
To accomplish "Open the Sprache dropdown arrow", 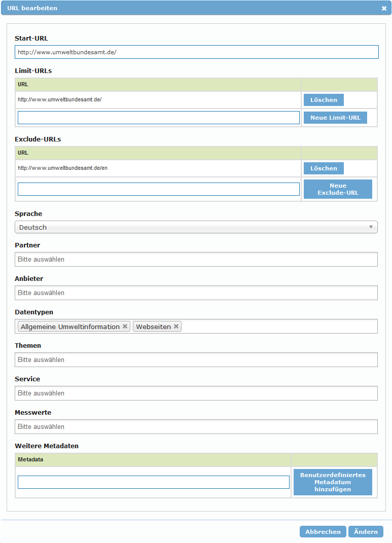I will [371, 227].
